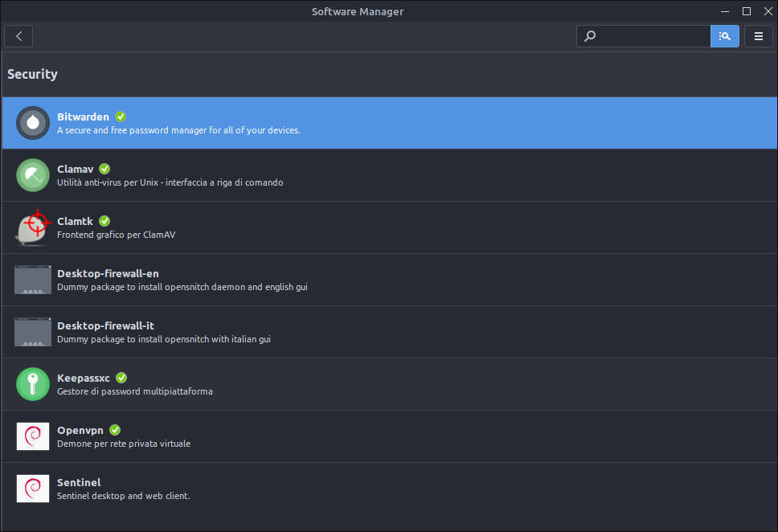Click the Bitwarden shield icon

[33, 123]
